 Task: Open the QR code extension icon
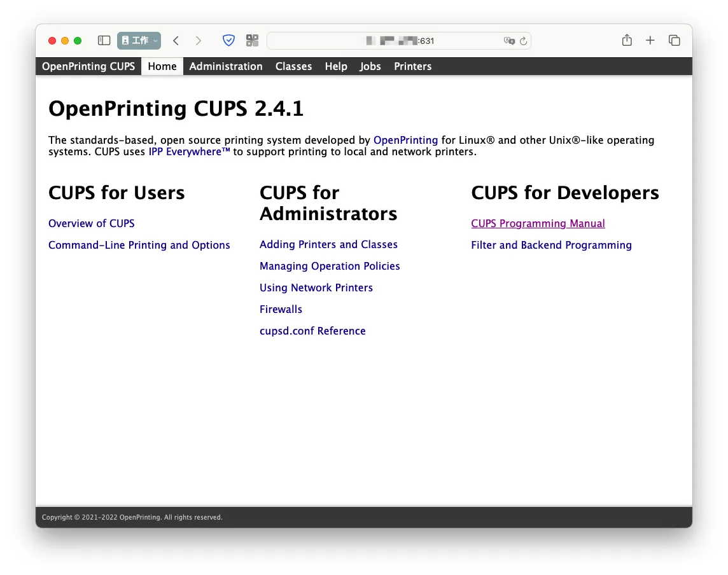click(253, 41)
